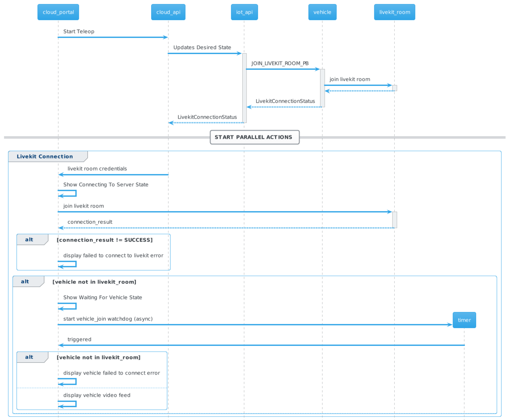Click the 'triggered' message label
This screenshot has height=420, width=510.
click(79, 339)
